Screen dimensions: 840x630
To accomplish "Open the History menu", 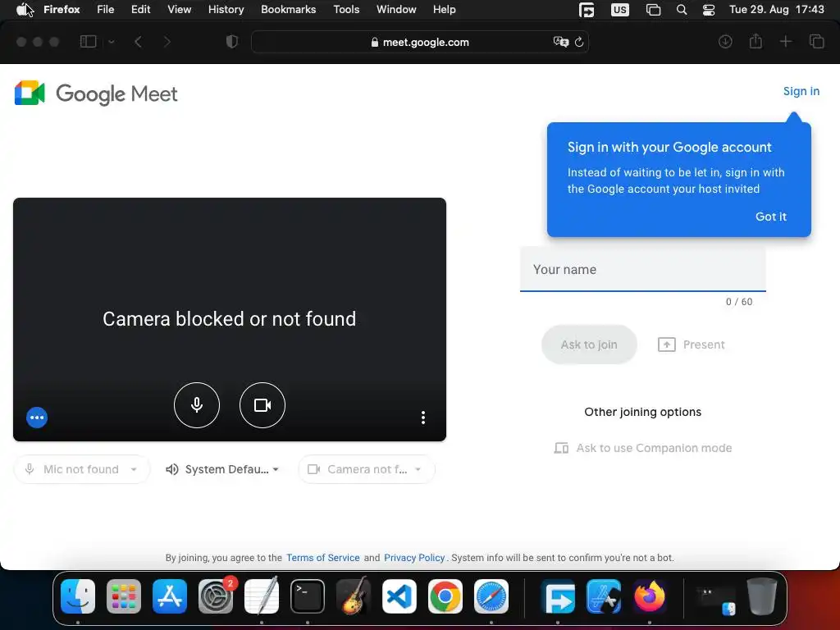I will [226, 10].
